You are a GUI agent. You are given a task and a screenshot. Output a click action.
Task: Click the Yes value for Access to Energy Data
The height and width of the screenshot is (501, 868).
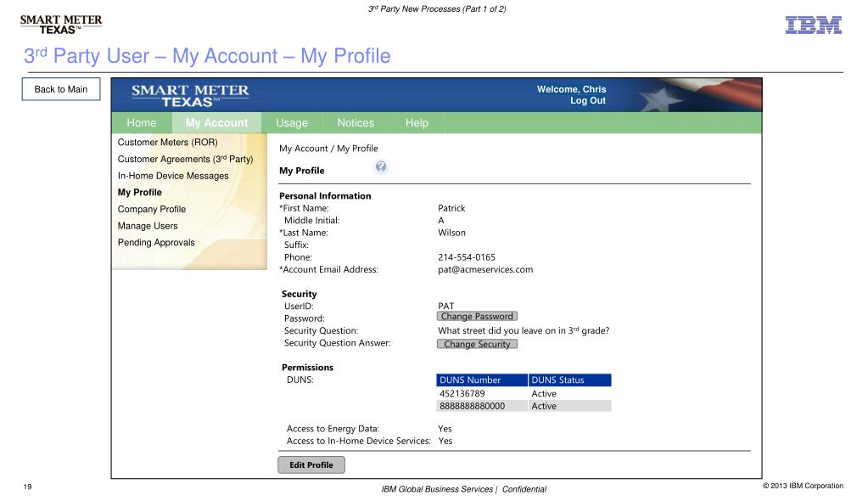point(445,429)
